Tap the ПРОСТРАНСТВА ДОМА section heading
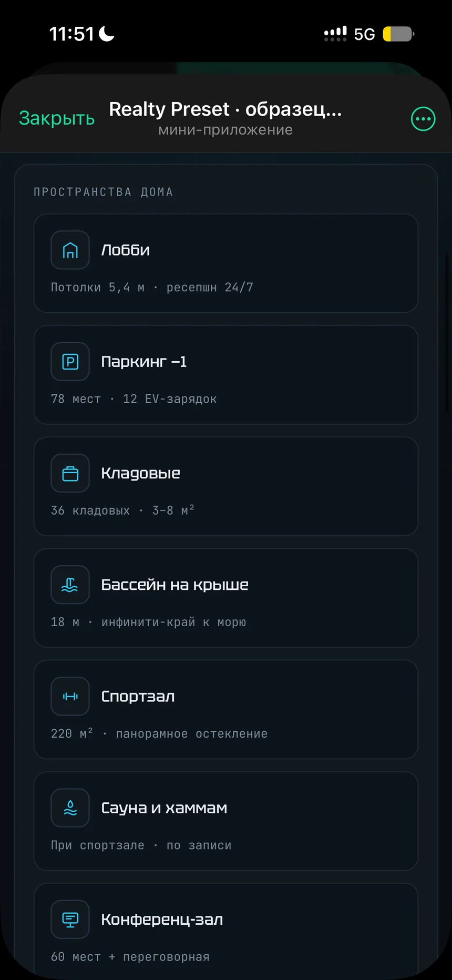452x980 pixels. click(104, 192)
